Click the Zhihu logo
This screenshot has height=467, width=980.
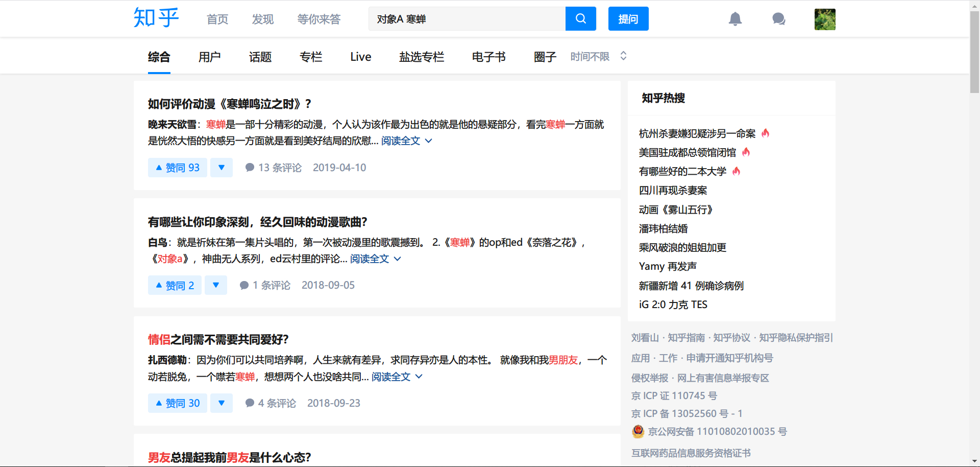(x=156, y=18)
